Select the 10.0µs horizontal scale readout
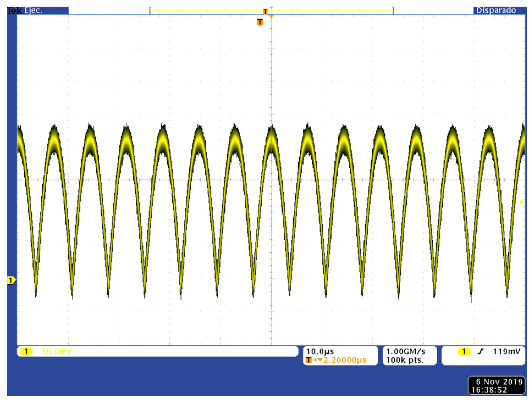The width and height of the screenshot is (532, 404). pyautogui.click(x=320, y=352)
